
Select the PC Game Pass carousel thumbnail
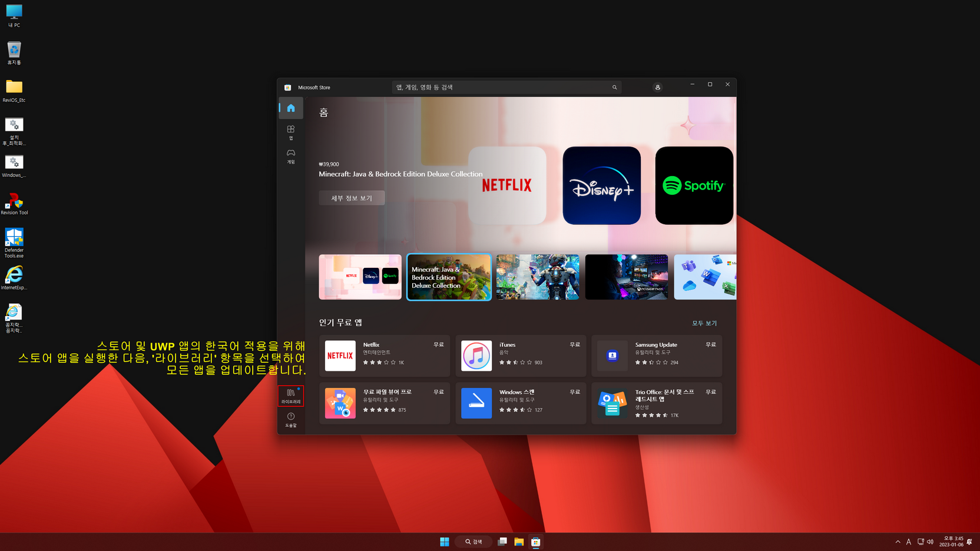click(x=627, y=277)
